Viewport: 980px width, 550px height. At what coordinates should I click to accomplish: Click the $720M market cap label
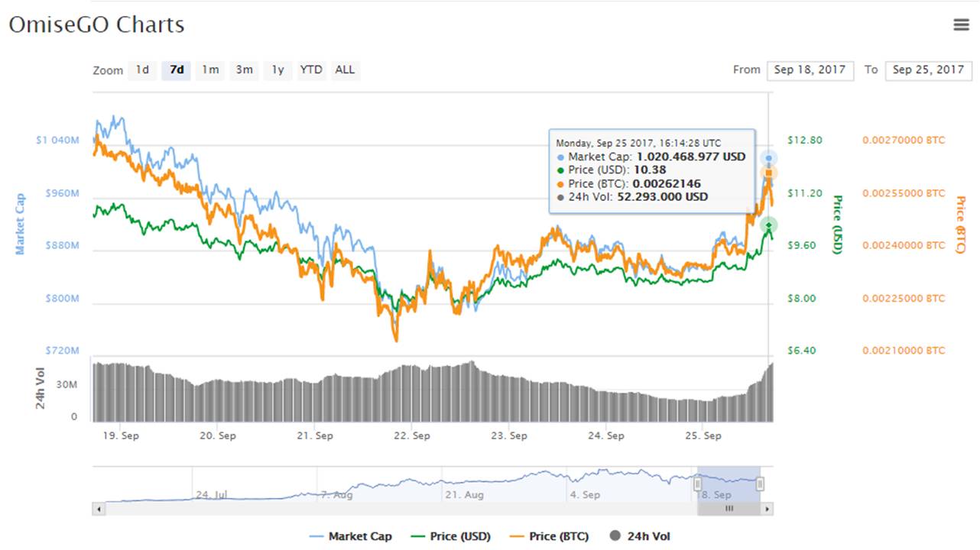point(63,351)
